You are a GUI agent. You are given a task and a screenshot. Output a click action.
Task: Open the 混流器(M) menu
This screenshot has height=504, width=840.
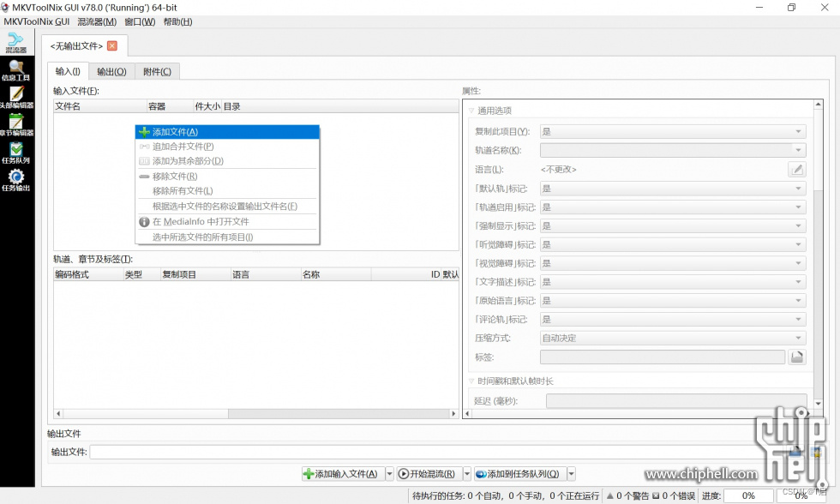click(97, 21)
